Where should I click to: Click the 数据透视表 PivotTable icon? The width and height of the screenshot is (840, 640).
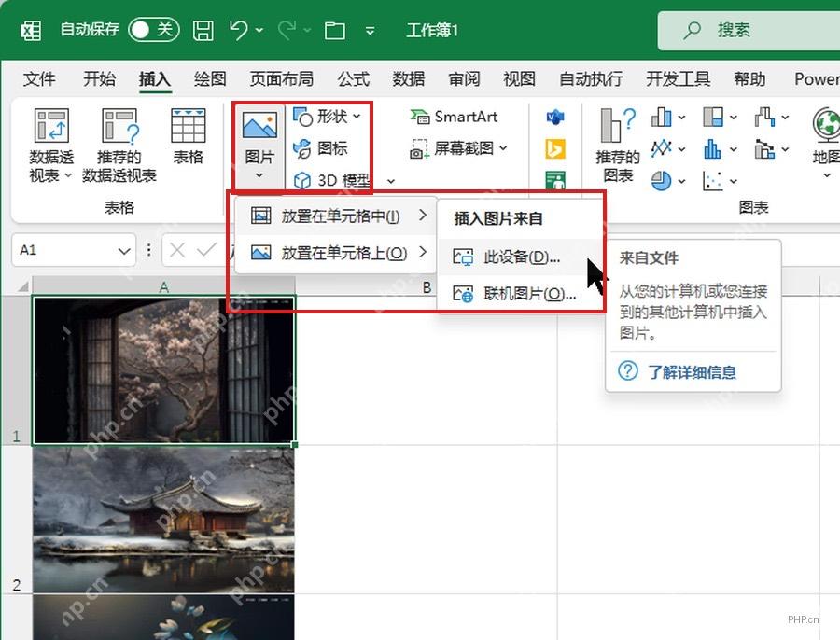(51, 125)
